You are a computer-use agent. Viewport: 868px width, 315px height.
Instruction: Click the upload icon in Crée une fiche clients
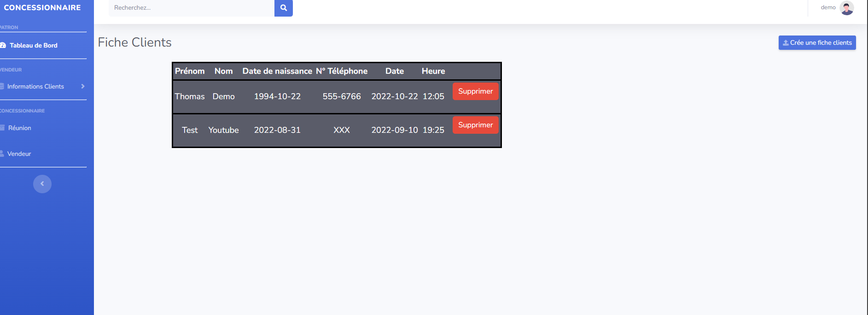click(786, 43)
